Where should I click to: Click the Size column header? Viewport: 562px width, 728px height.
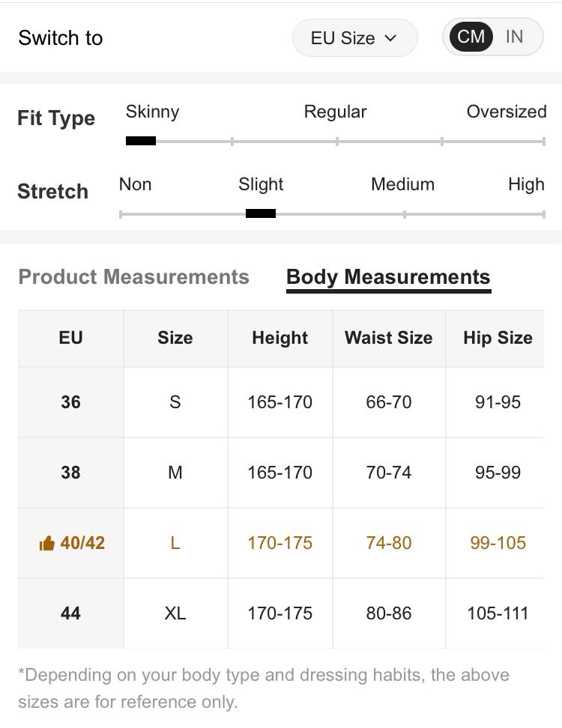[x=175, y=338]
